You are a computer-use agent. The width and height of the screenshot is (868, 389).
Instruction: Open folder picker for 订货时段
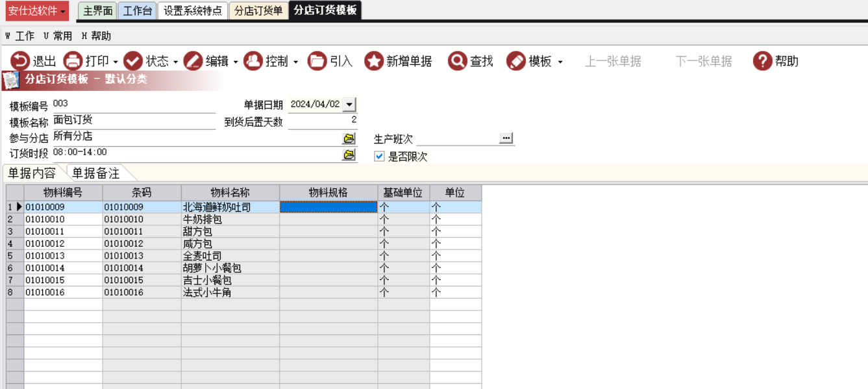coord(349,155)
